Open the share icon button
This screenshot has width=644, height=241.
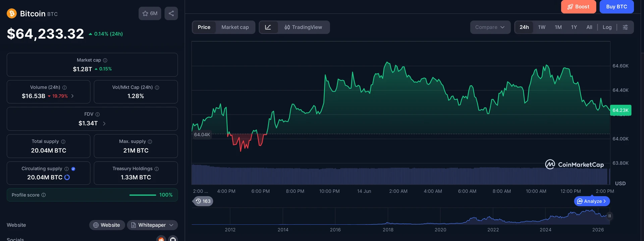tap(171, 13)
